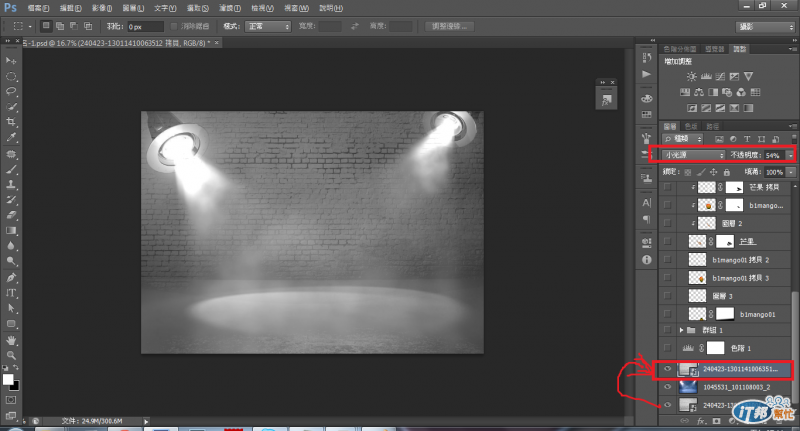Select the Pen tool
800x431 pixels.
[11, 278]
